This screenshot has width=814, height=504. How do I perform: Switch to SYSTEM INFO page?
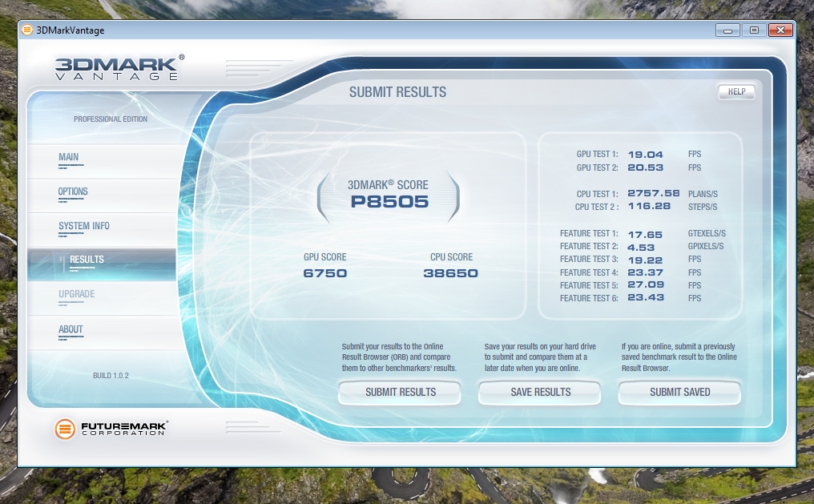click(84, 226)
